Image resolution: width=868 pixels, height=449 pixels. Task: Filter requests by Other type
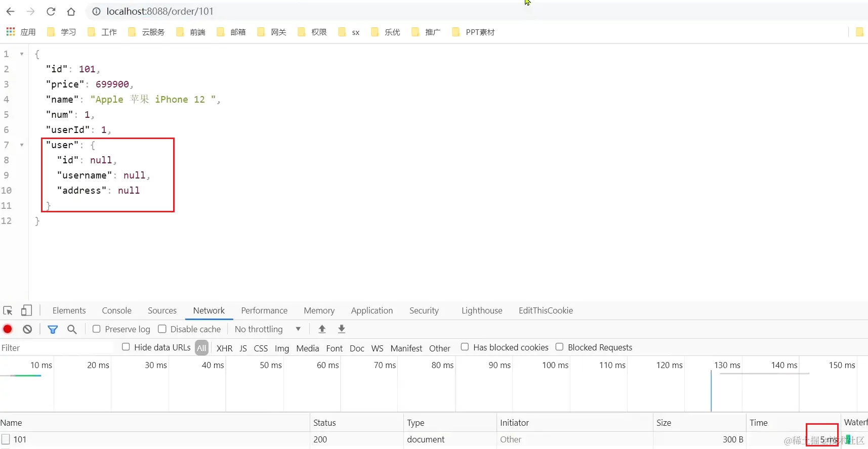pos(439,348)
